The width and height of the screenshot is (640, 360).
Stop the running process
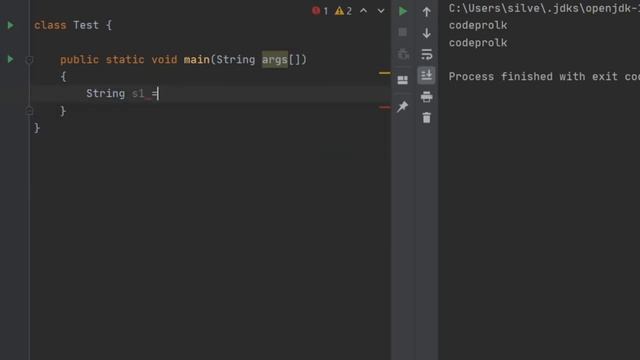(402, 32)
